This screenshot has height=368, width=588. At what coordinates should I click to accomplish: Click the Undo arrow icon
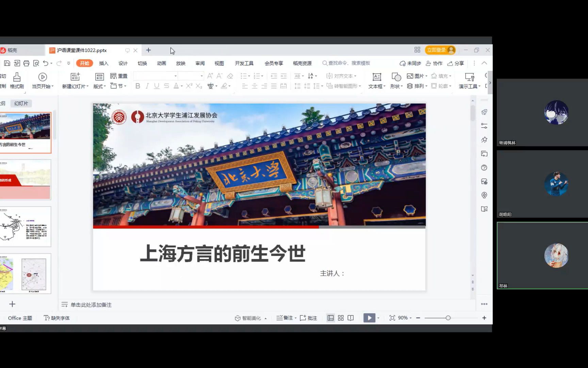pyautogui.click(x=46, y=63)
